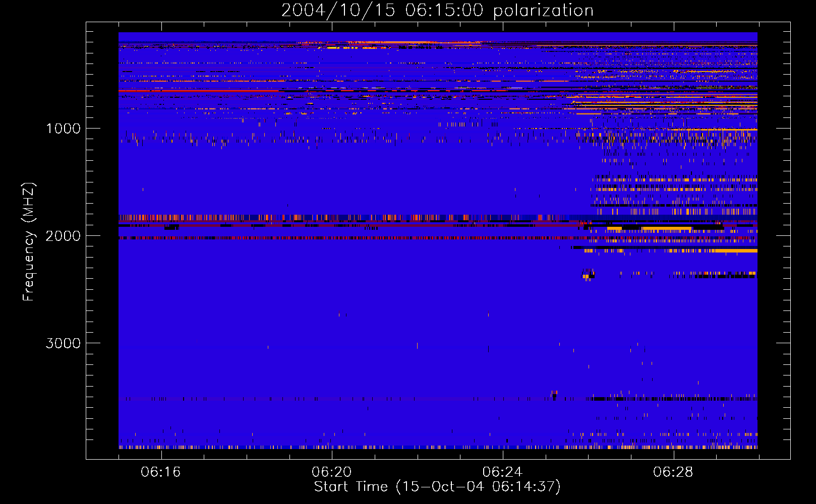This screenshot has width=816, height=504.
Task: Click the 3000 frequency tick label
Action: [x=63, y=343]
